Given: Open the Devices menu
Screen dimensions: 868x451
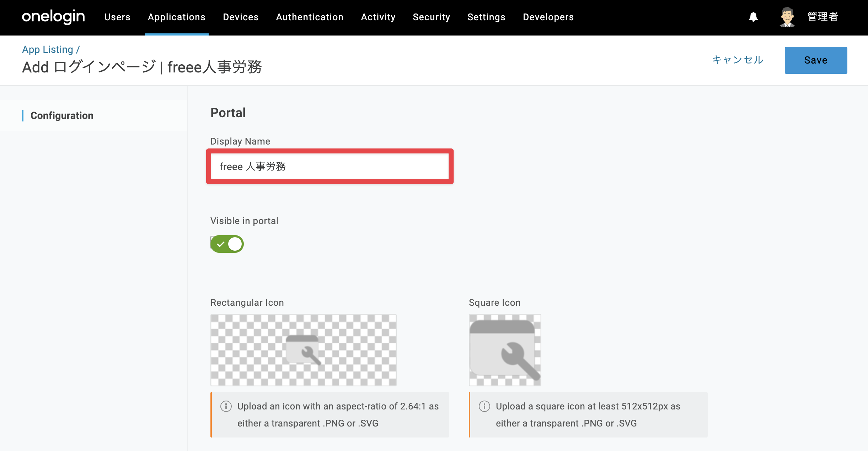Looking at the screenshot, I should pos(241,17).
